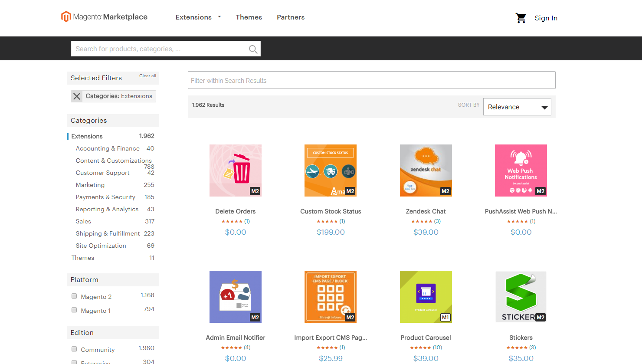Click the Product Carousel extension thumbnail
This screenshot has height=364, width=642.
pos(426,297)
